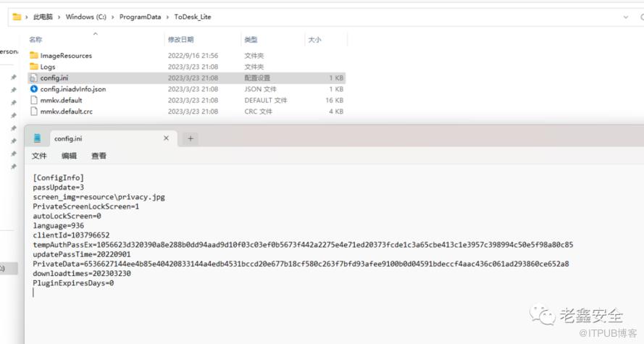Screen dimensions: 644x344
Task: Click pin icon of first quick access item
Action: (14, 77)
